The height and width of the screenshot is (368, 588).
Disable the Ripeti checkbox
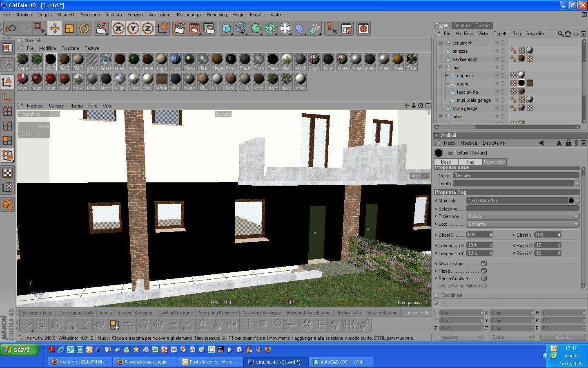coord(484,271)
